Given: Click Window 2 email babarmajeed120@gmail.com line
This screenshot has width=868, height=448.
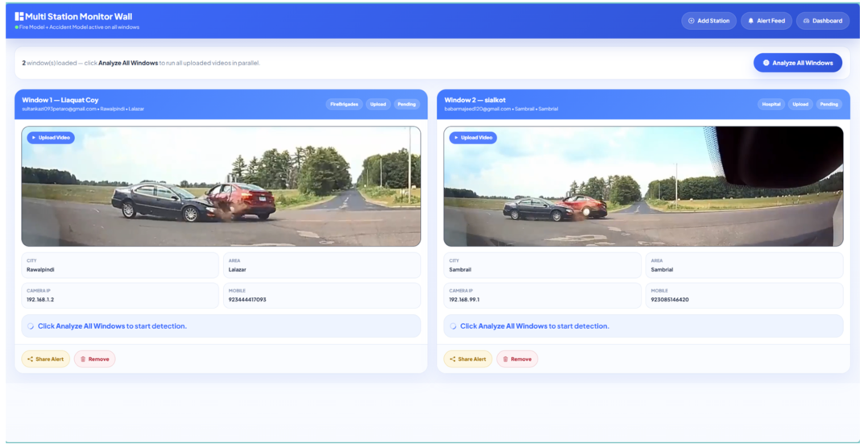Looking at the screenshot, I should click(501, 109).
